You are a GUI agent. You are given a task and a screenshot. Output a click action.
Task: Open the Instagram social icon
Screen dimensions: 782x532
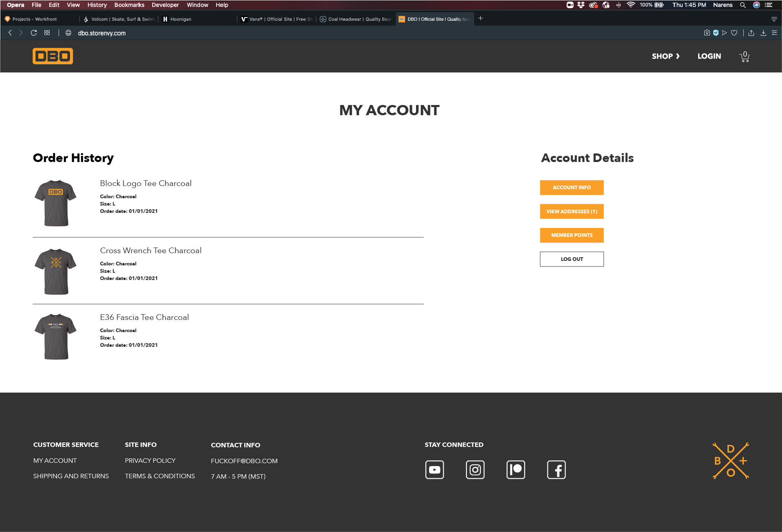point(475,470)
